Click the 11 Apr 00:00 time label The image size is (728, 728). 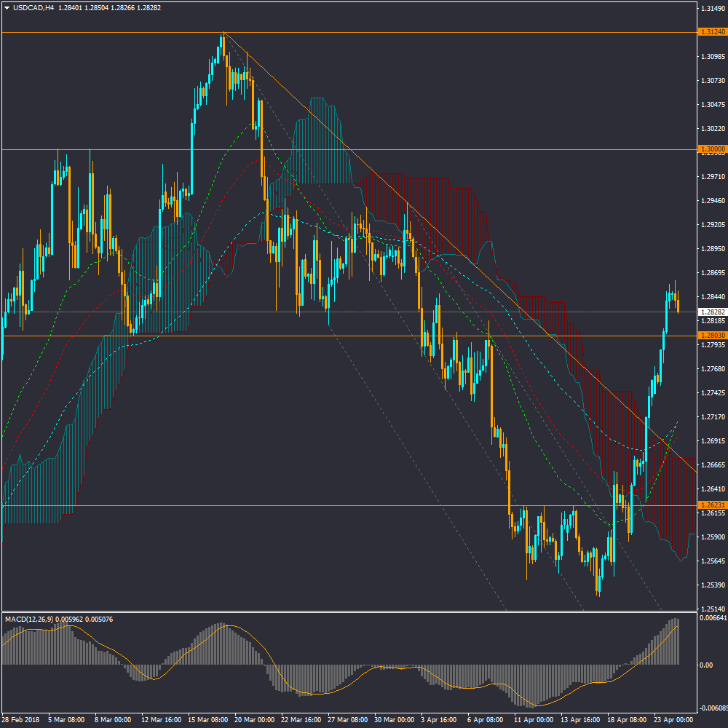point(533,719)
